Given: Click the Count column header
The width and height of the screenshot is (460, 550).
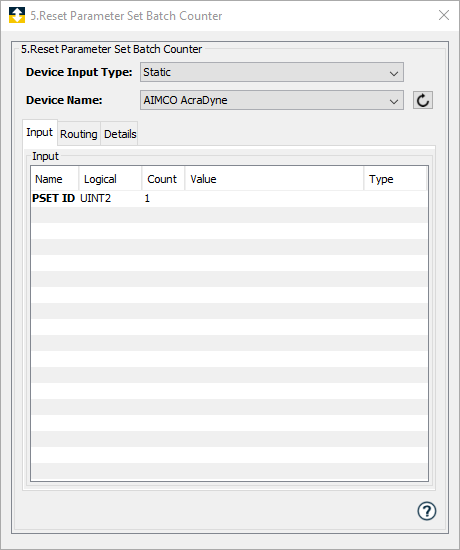Looking at the screenshot, I should [x=163, y=179].
